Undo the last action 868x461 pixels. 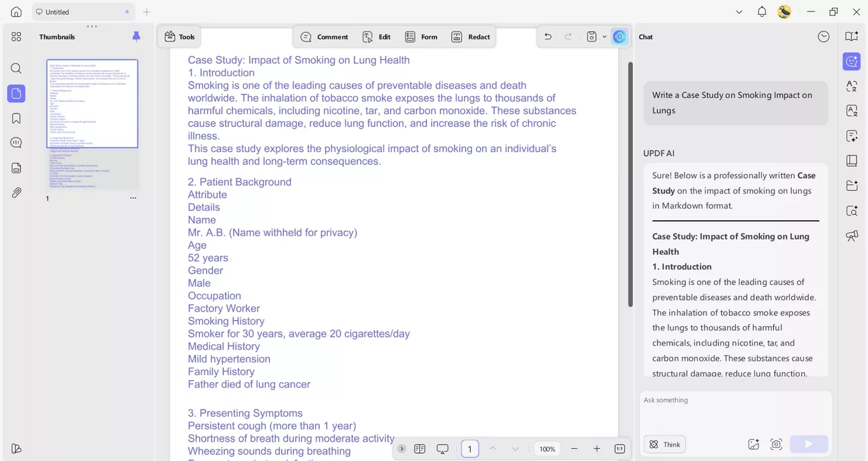(x=548, y=37)
